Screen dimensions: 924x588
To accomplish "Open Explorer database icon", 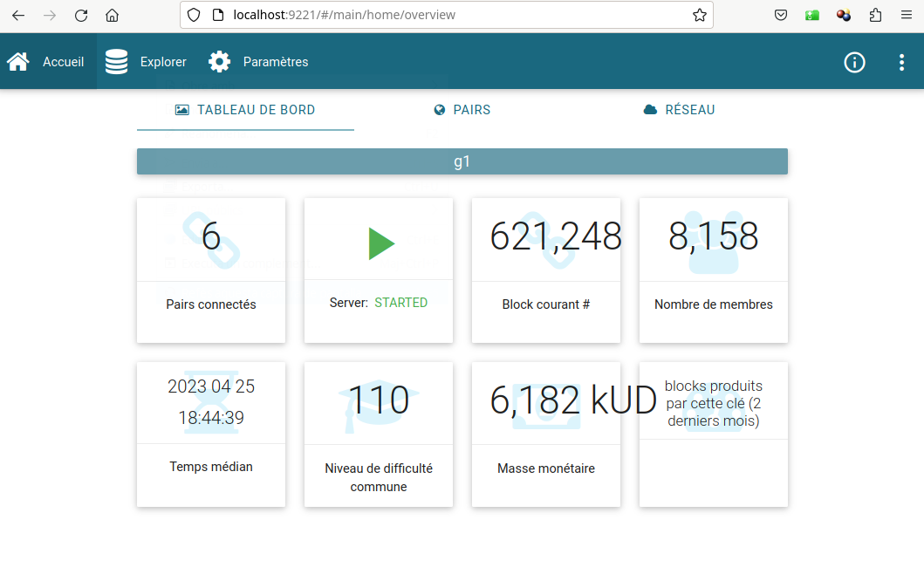I will (x=116, y=62).
